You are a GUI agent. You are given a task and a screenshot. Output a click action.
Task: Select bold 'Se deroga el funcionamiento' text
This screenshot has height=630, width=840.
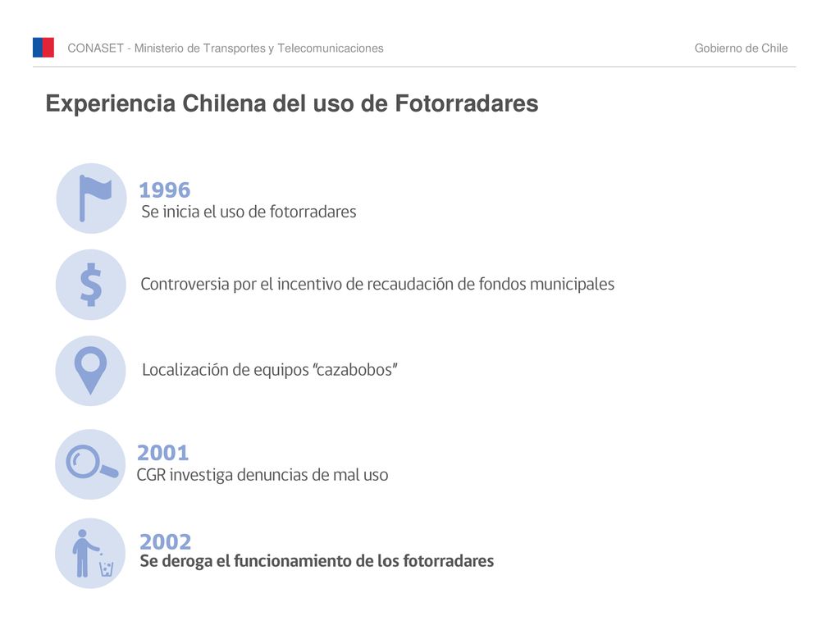[x=317, y=561]
